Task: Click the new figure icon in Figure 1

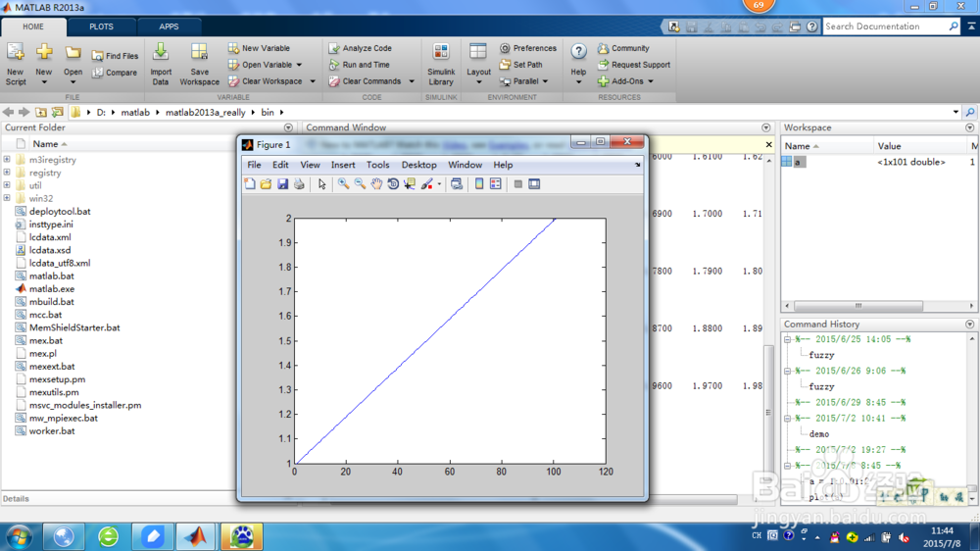Action: click(250, 184)
